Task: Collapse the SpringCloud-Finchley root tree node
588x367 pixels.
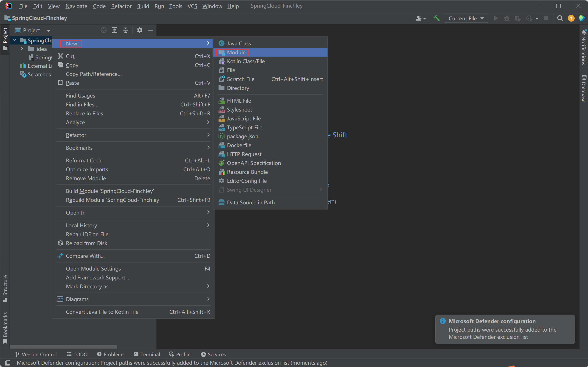Action: click(x=15, y=40)
